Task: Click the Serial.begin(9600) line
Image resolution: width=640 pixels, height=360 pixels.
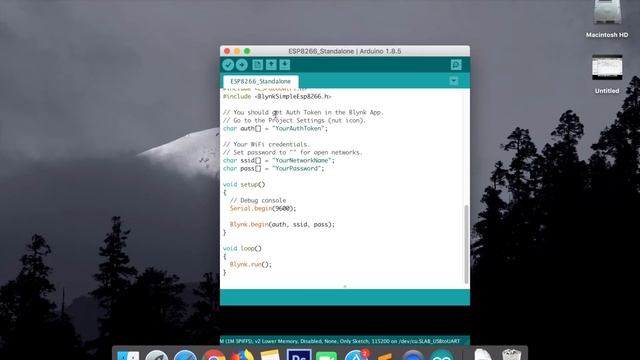Action: (262, 208)
